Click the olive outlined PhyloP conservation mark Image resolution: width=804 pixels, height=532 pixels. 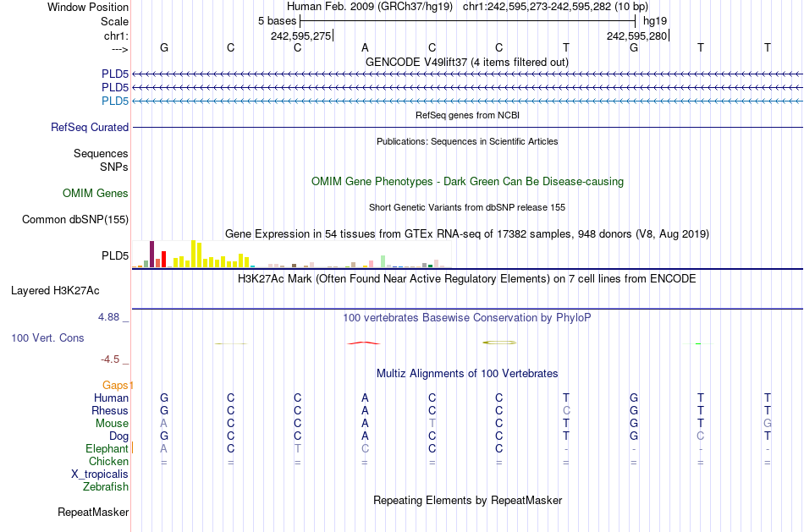point(499,343)
